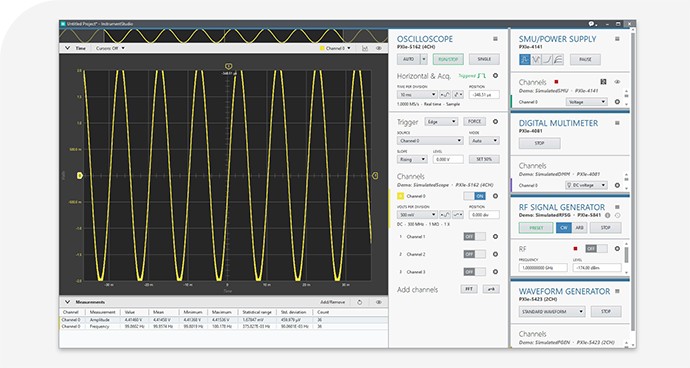Click the SMU Channels layout grid icon
Viewport: 690px width, 368px height.
[603, 82]
